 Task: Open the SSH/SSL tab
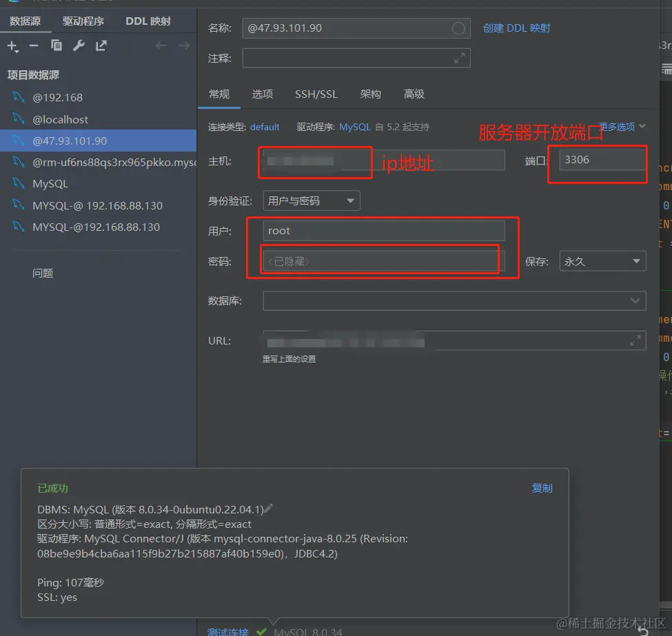(x=316, y=94)
